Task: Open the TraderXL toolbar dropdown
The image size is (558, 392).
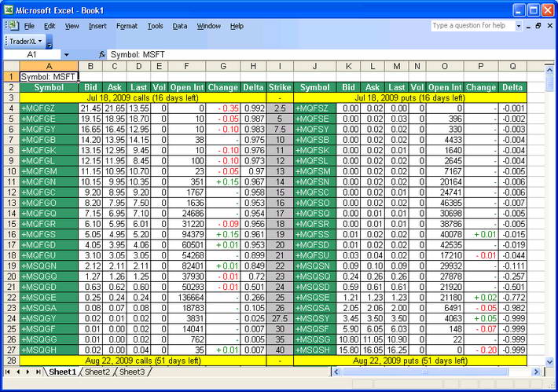Action: point(26,42)
